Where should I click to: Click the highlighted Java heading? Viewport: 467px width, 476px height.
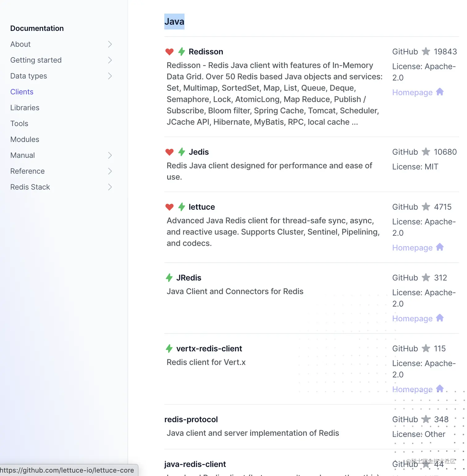click(174, 22)
